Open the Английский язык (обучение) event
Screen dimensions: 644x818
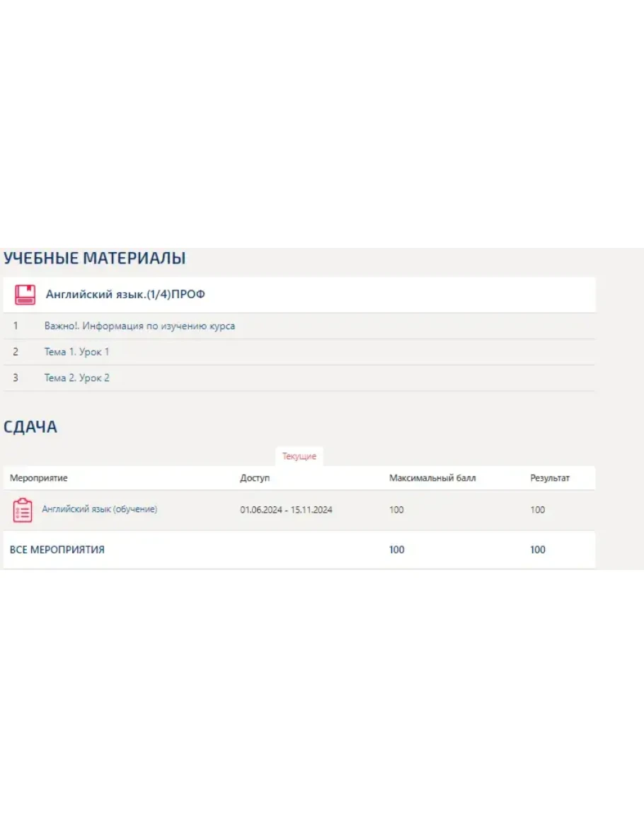point(100,509)
